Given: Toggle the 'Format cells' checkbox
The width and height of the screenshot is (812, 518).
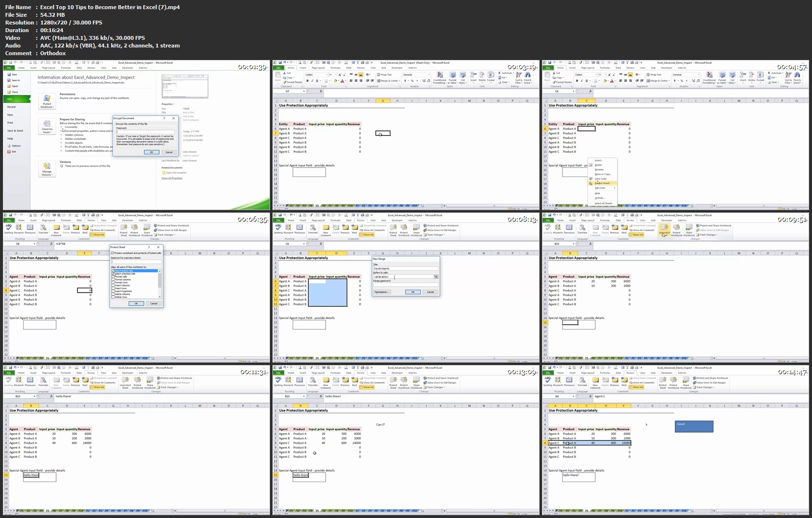Looking at the screenshot, I should click(113, 277).
